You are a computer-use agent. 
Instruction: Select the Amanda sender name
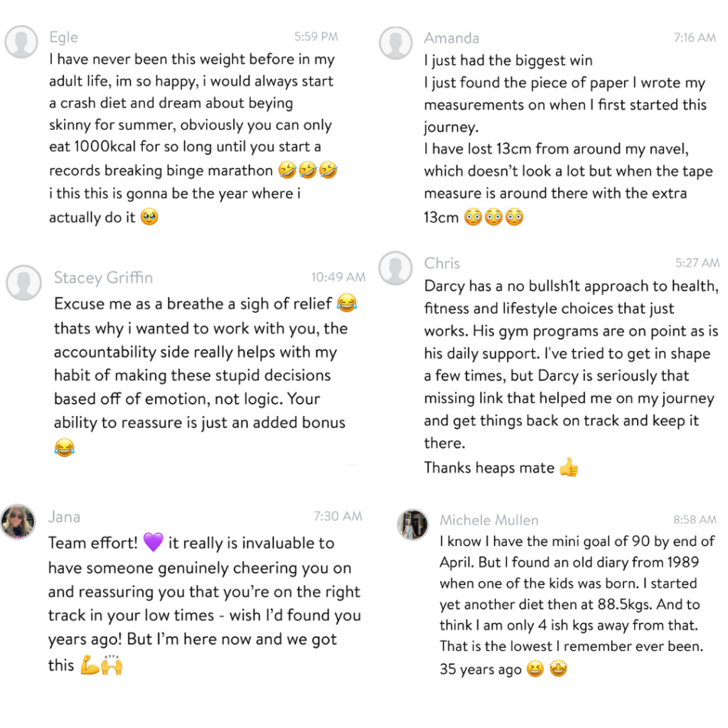click(451, 38)
